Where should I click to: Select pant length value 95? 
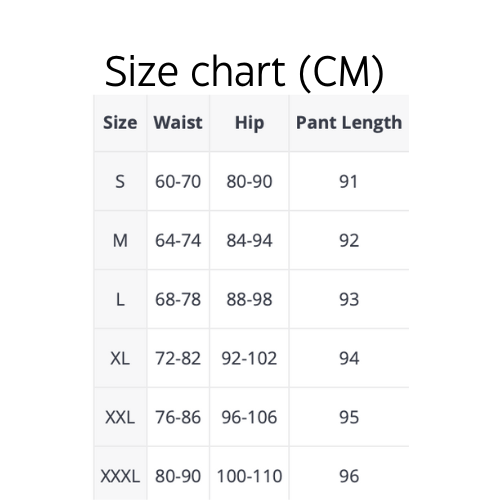pos(349,417)
